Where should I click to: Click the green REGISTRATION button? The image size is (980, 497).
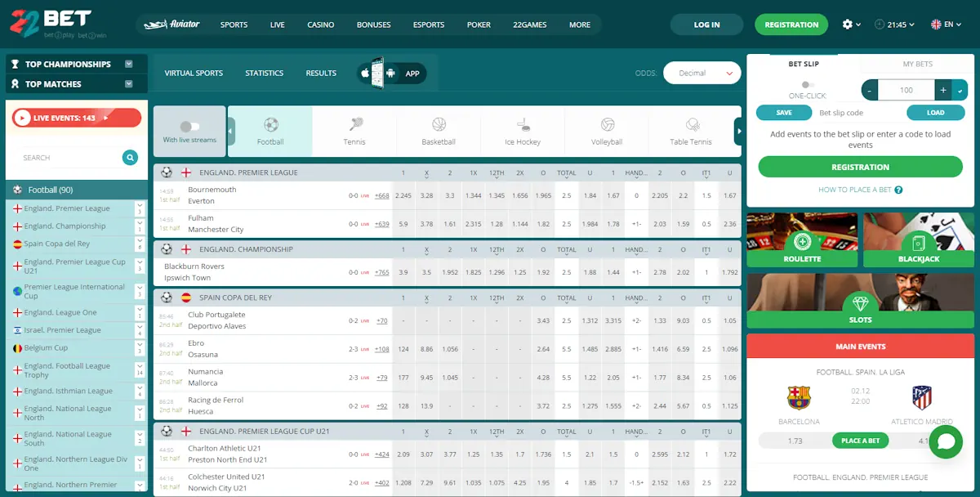point(791,24)
